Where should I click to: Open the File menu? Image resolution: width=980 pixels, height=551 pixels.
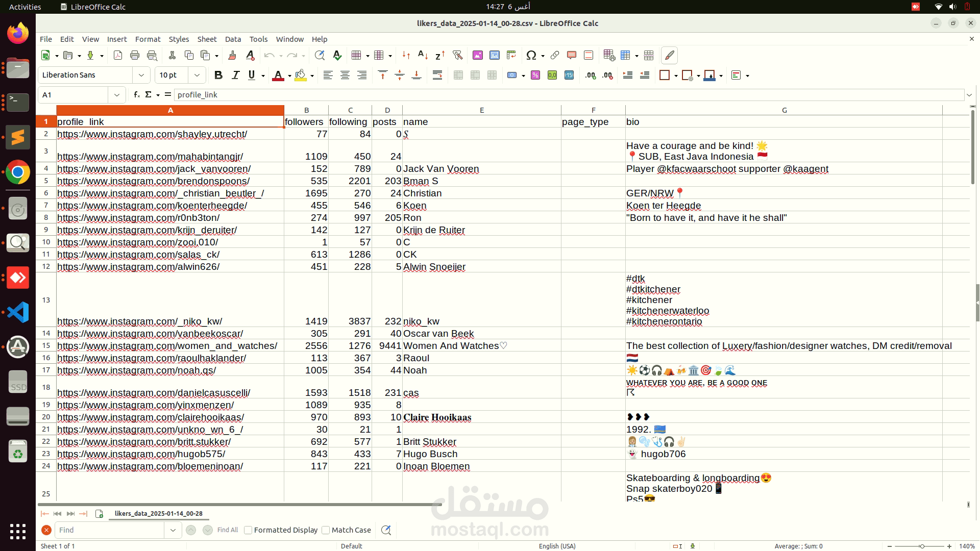(46, 39)
